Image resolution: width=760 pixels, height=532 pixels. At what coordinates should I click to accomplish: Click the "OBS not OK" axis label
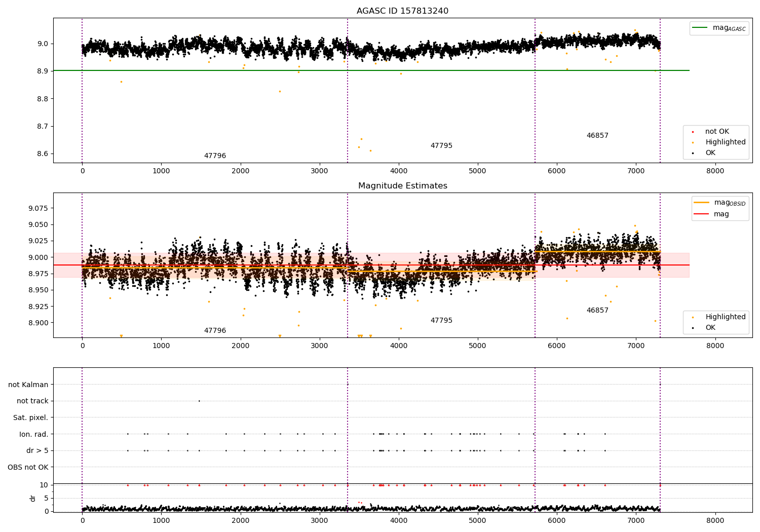(28, 467)
